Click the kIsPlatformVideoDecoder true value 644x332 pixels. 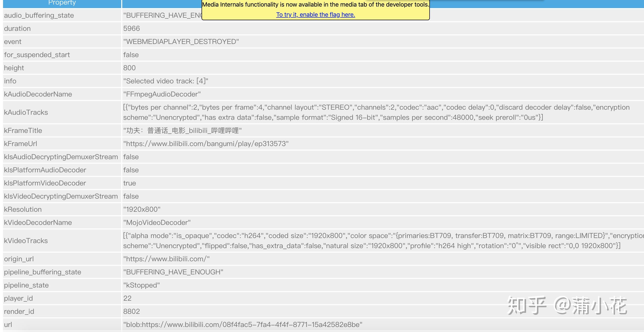(x=130, y=183)
